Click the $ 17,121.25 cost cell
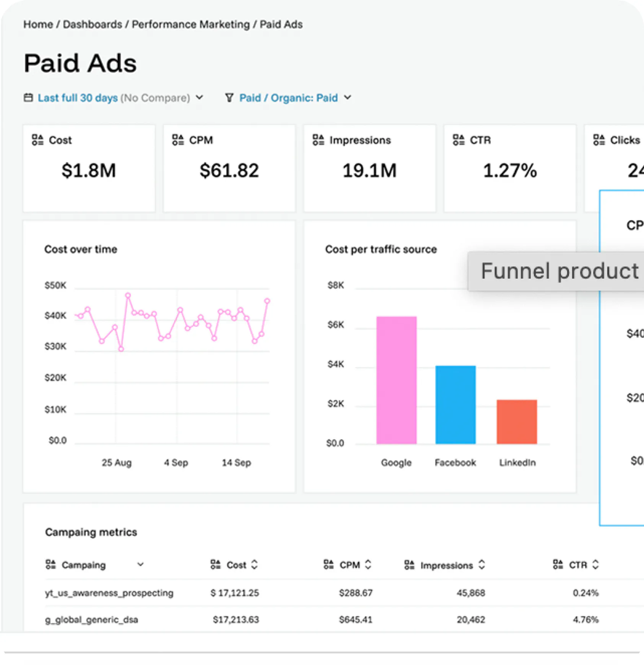Viewport: 644px width, 665px height. click(x=234, y=593)
